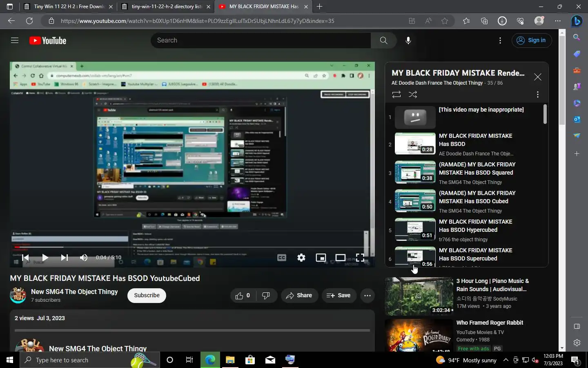Open the Edge profile avatar
The width and height of the screenshot is (588, 368).
point(539,21)
